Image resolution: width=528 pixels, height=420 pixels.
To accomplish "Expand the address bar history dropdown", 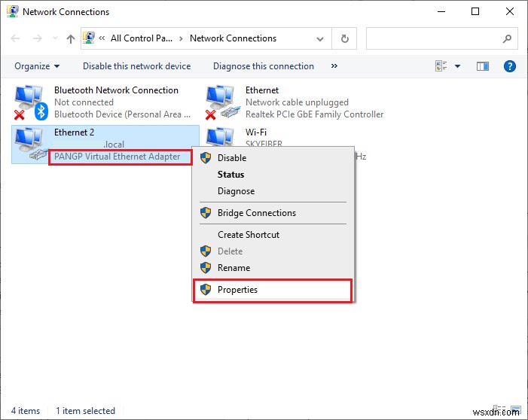I will pos(320,39).
